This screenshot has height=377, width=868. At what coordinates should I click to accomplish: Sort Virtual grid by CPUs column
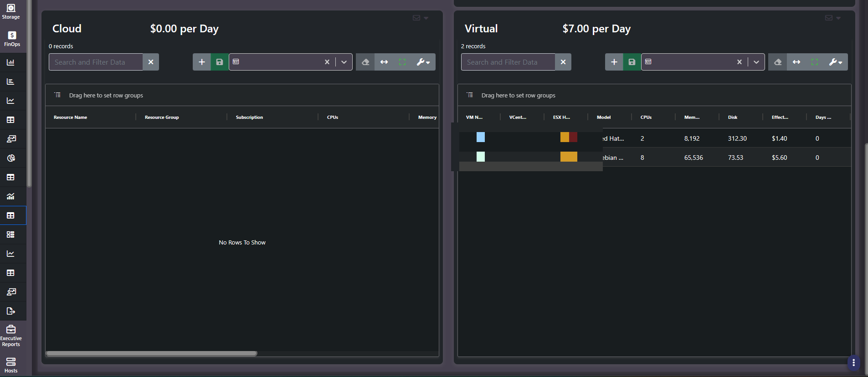click(646, 117)
